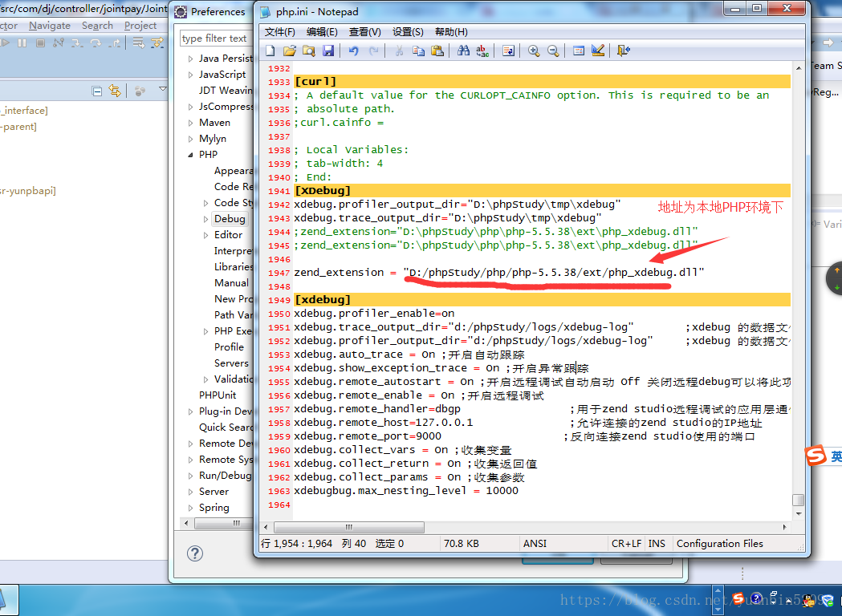Toggle Use Step Filters icon in Eclipse
Screen dimensions: 842x616
click(x=157, y=43)
